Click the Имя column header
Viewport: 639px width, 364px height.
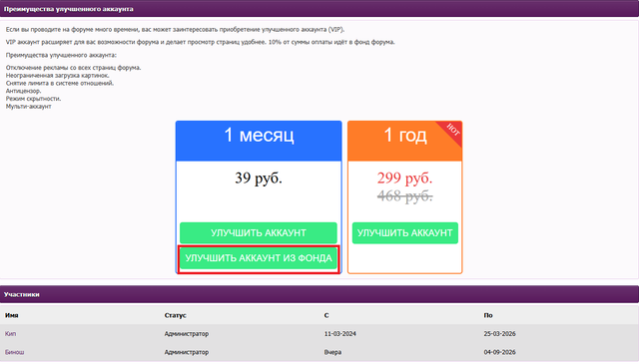click(x=11, y=315)
